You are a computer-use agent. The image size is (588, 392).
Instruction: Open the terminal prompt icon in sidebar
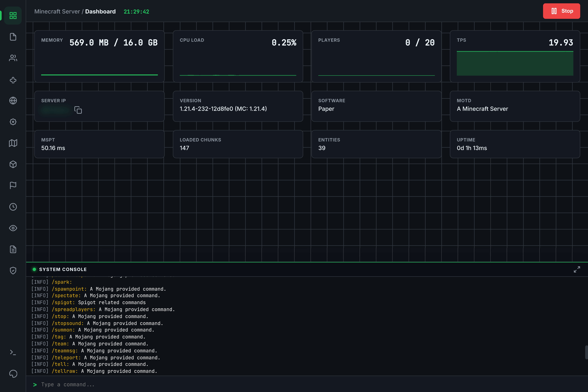(x=13, y=353)
